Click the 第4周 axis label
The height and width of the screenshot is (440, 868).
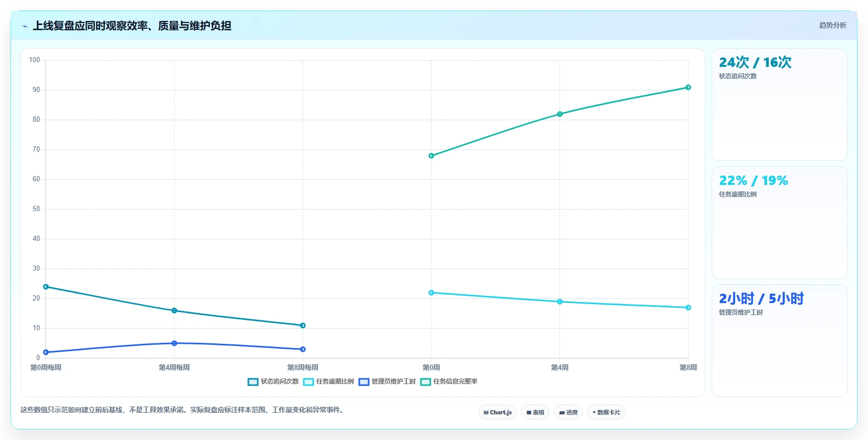click(559, 367)
